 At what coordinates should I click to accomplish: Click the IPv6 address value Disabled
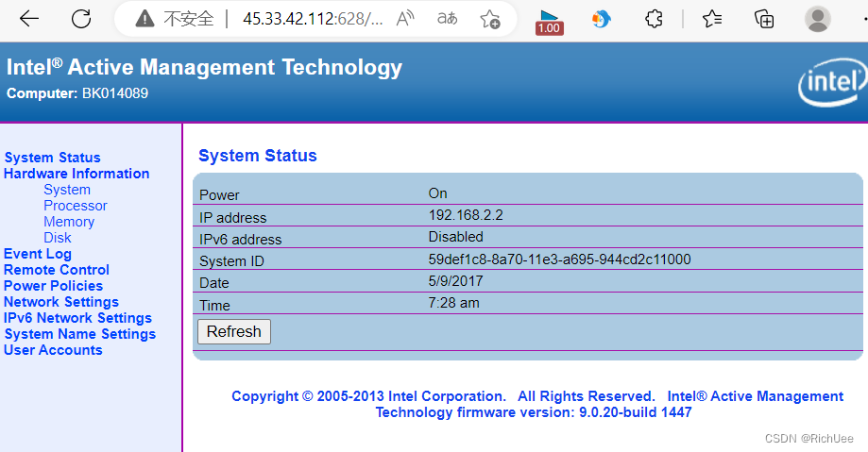click(455, 237)
